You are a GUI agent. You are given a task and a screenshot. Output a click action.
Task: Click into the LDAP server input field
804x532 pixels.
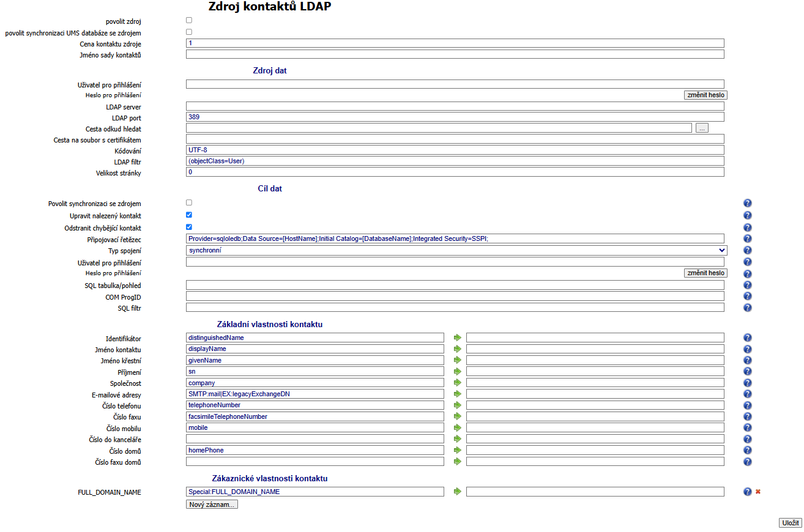pos(455,106)
